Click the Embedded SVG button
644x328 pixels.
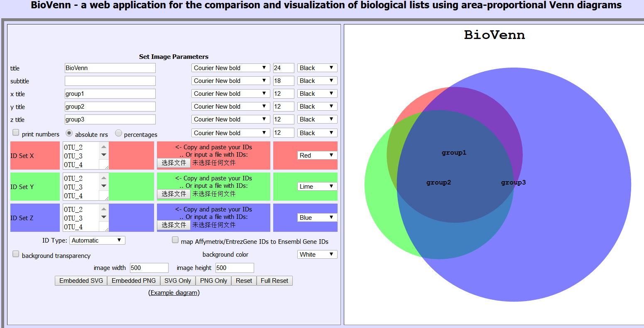[81, 281]
